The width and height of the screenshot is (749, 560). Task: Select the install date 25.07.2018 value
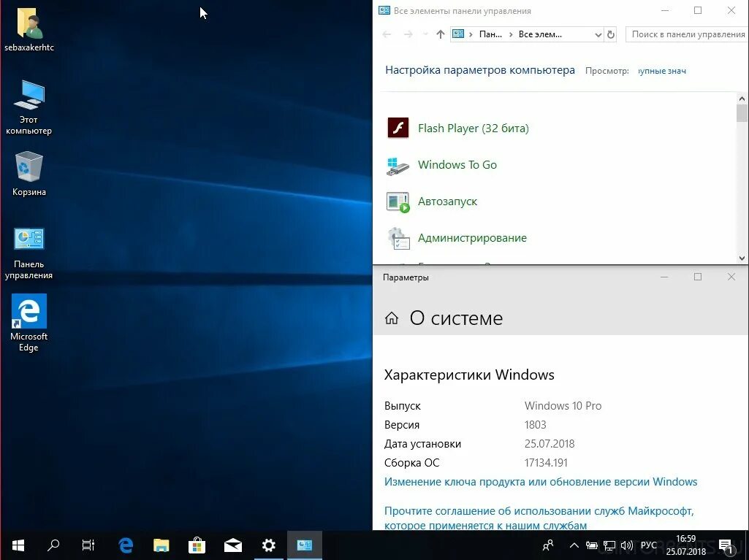coord(550,443)
